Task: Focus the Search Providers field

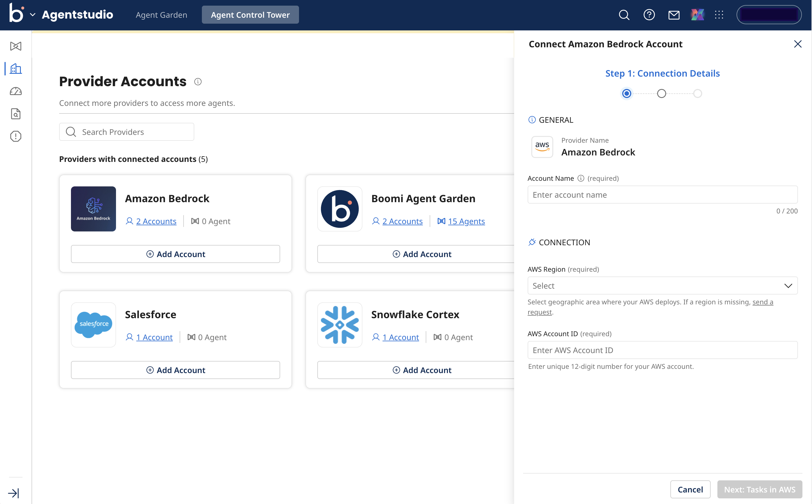Action: [x=127, y=132]
